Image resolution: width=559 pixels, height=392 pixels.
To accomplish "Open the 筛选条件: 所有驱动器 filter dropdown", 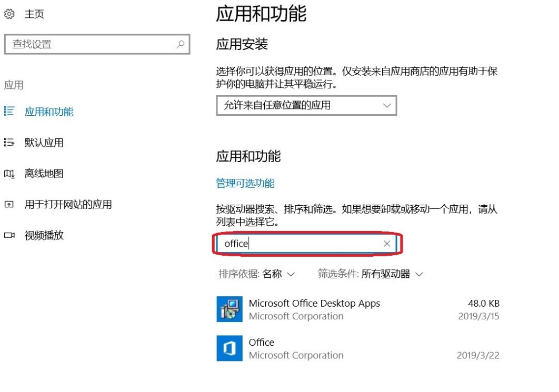I will [x=371, y=274].
